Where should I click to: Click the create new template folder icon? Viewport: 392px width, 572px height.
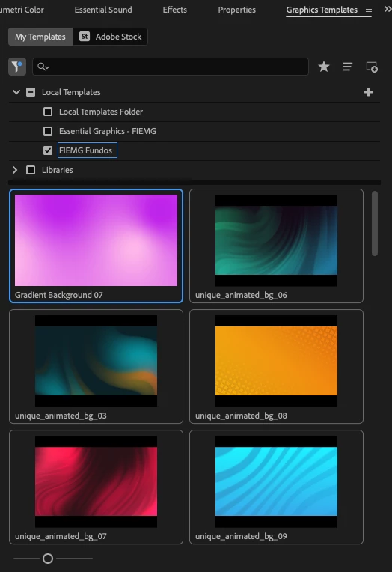[x=372, y=67]
